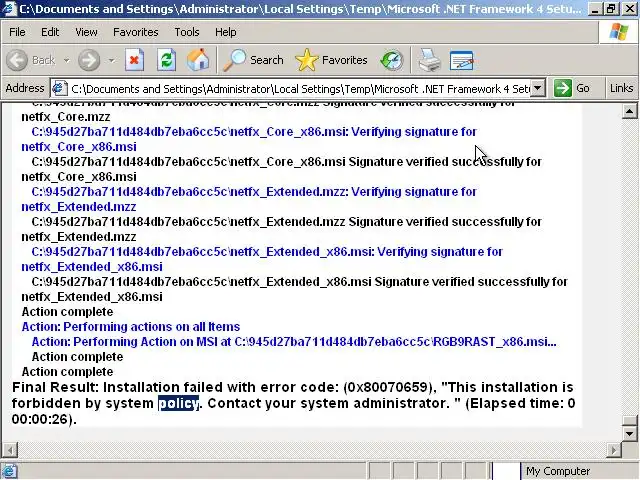
Task: Click 'My Computer' zone in status bar
Action: (x=558, y=471)
